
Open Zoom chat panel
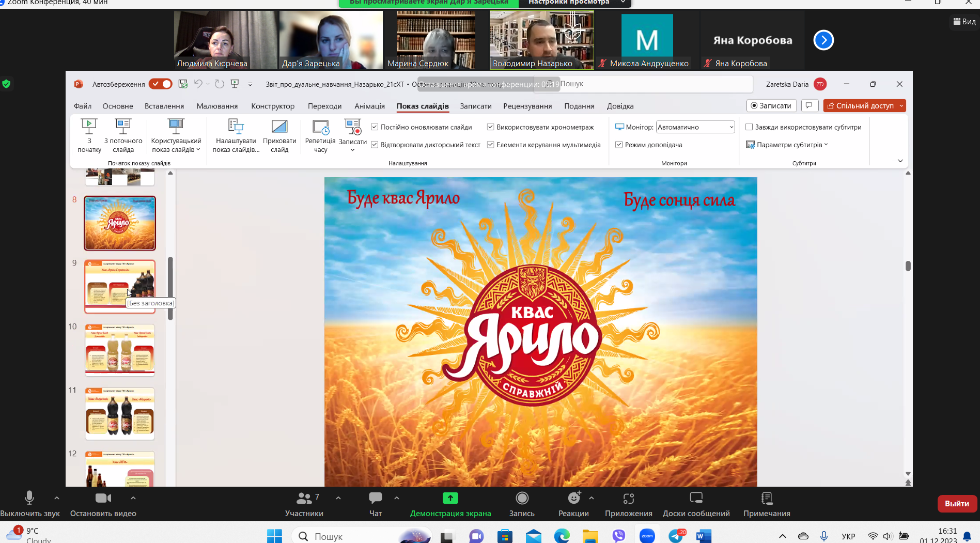coord(375,499)
